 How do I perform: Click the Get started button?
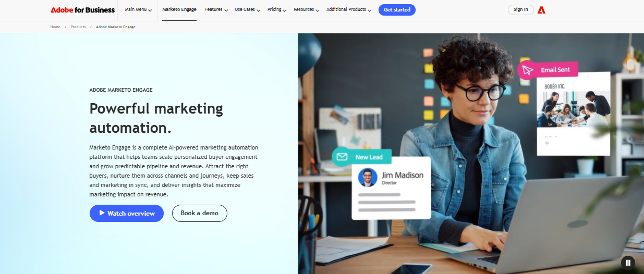397,10
